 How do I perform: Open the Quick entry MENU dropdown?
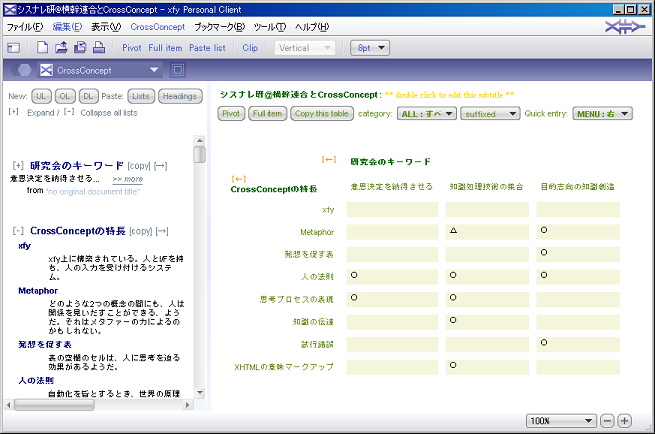(602, 114)
